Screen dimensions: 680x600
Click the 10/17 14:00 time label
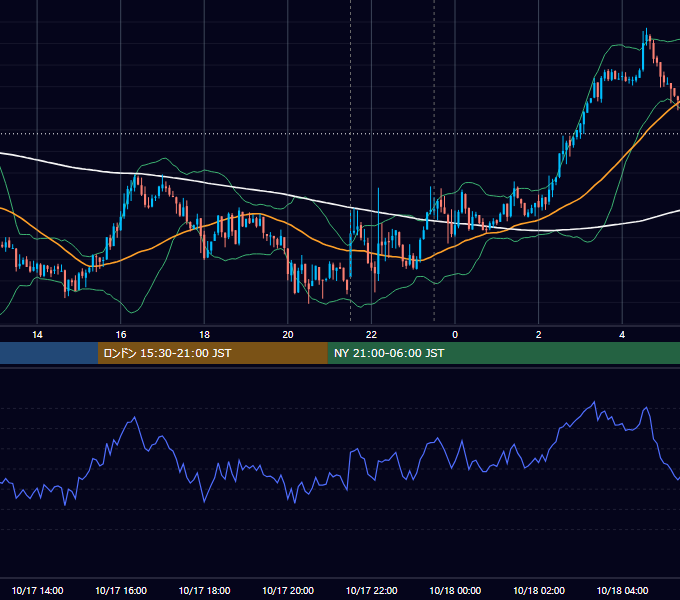point(37,590)
